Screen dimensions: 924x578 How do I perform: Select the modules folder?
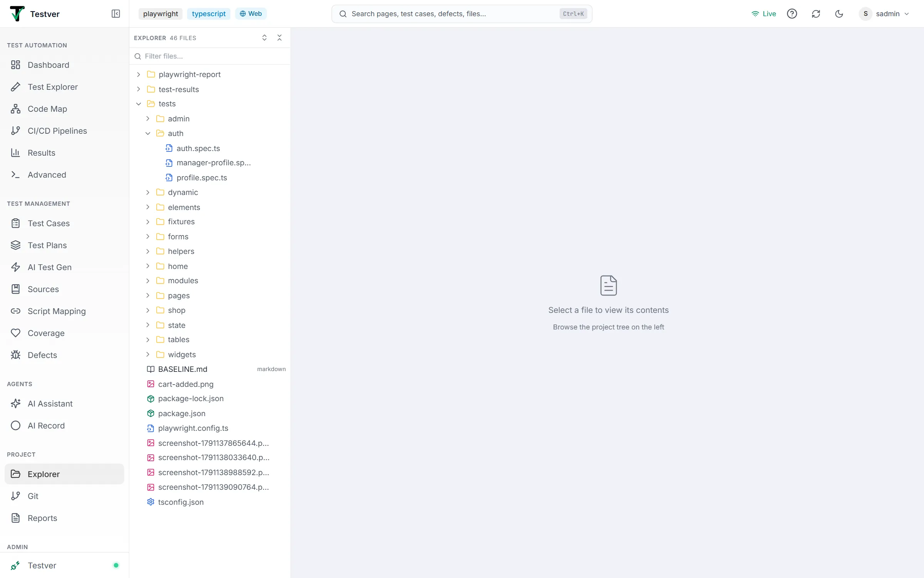point(210,281)
